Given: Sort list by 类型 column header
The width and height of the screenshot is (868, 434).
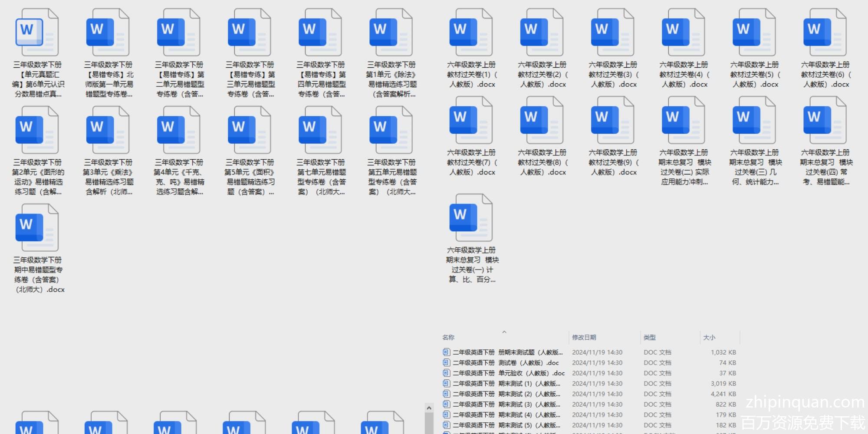Looking at the screenshot, I should click(x=649, y=337).
